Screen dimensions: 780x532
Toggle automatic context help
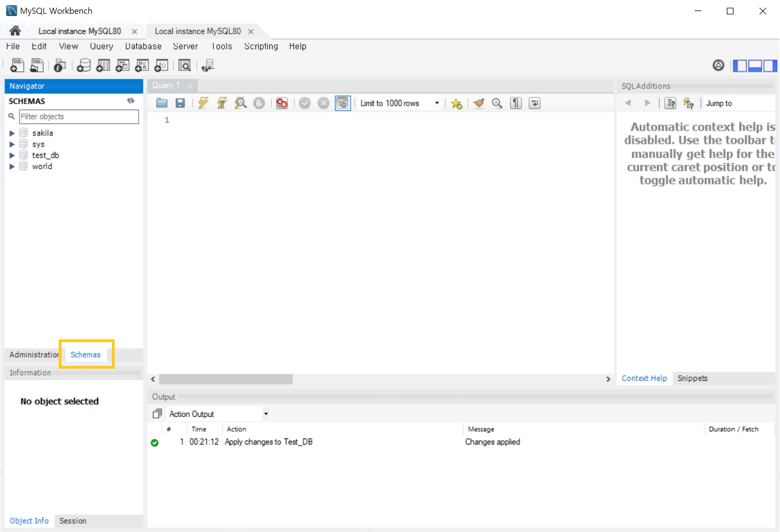pos(689,103)
